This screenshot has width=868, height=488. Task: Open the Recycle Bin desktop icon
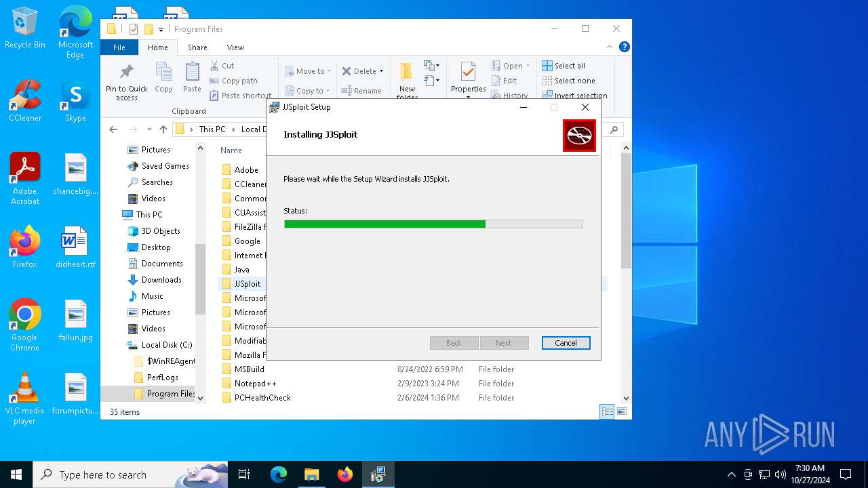(25, 28)
